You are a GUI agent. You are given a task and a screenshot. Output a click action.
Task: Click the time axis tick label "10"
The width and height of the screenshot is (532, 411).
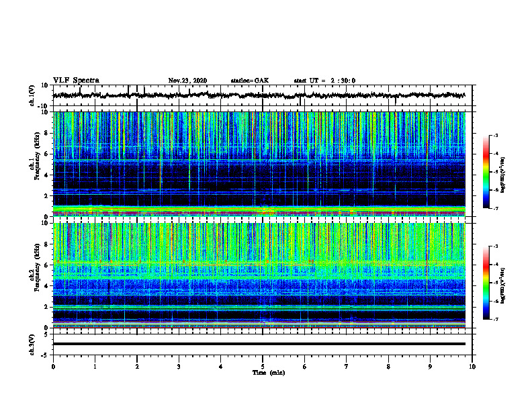(472, 367)
